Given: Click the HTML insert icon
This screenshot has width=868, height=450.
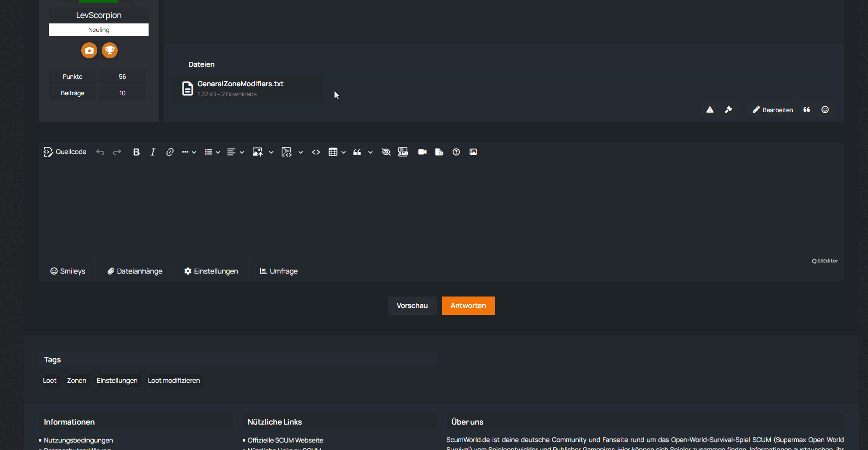Looking at the screenshot, I should click(403, 152).
